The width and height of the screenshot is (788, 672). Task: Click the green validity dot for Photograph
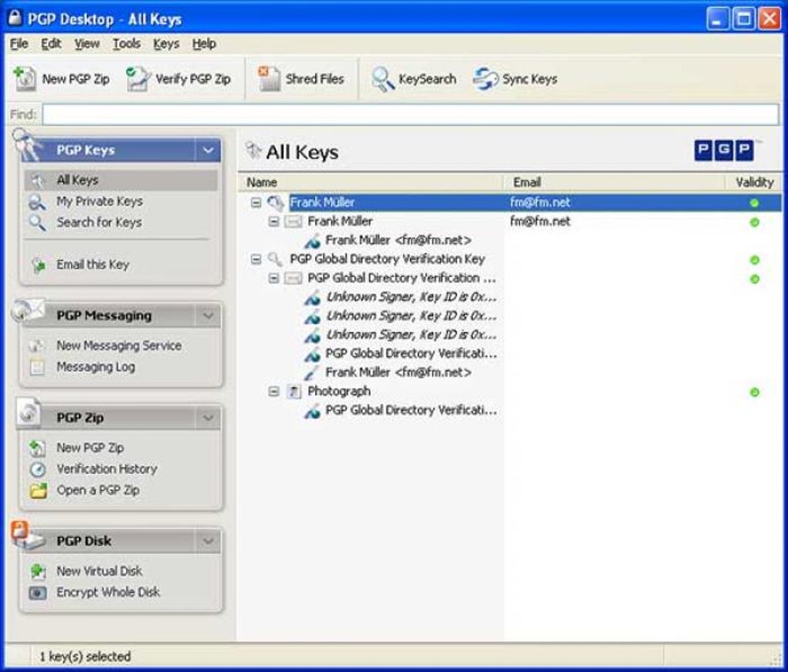pyautogui.click(x=754, y=392)
